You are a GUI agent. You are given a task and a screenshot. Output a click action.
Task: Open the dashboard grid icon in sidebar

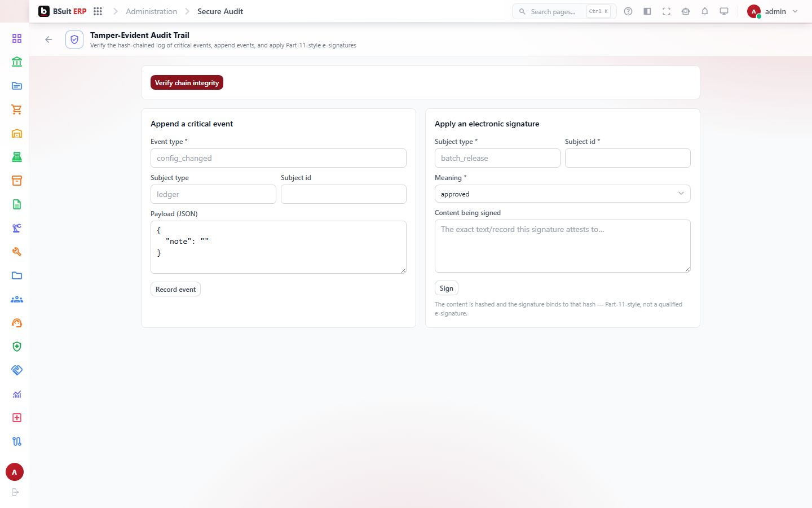17,38
